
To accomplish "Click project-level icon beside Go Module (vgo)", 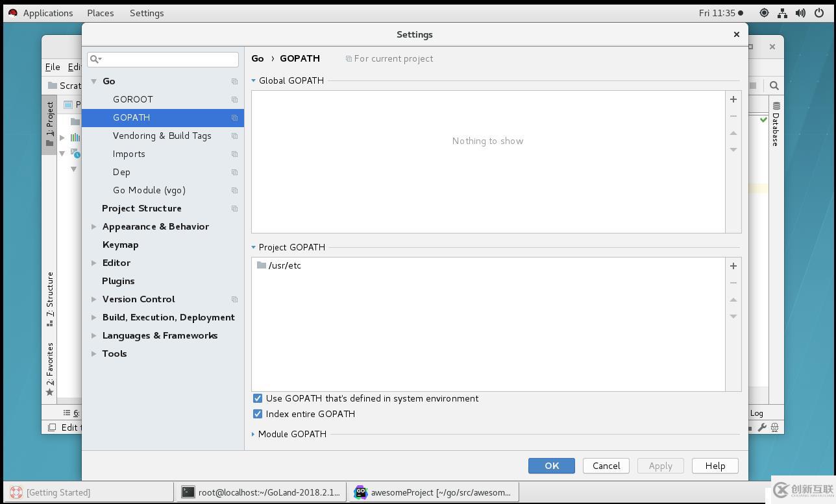I will (234, 190).
